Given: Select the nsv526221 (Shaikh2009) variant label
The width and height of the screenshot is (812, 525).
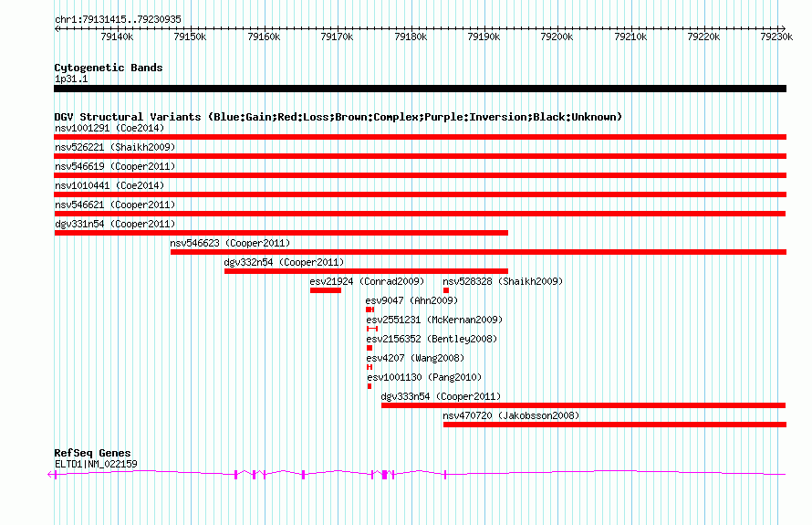Looking at the screenshot, I should 115,147.
